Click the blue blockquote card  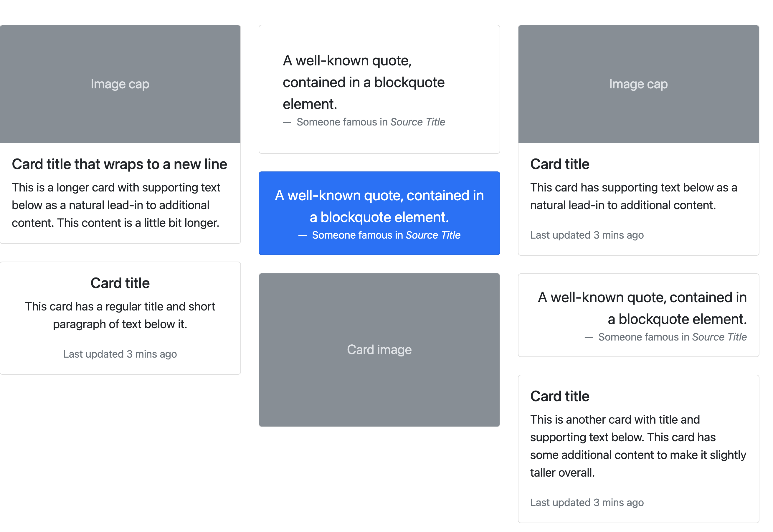(379, 213)
